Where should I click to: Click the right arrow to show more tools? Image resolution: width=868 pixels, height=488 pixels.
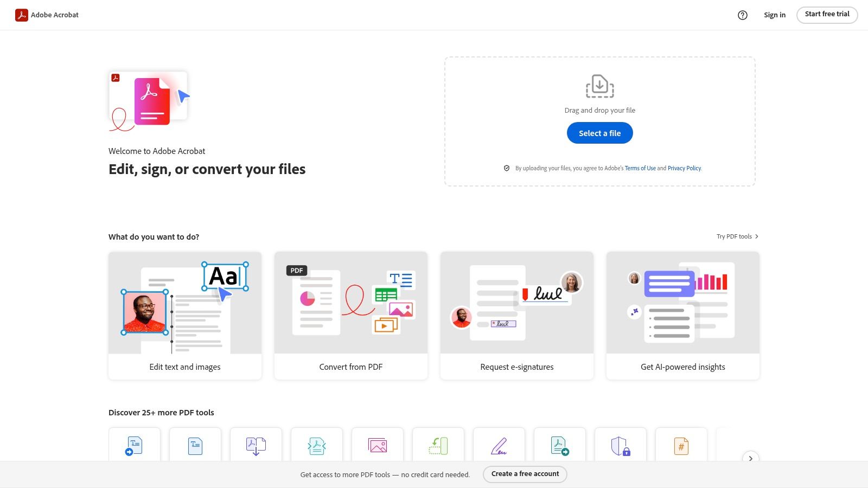(x=751, y=458)
